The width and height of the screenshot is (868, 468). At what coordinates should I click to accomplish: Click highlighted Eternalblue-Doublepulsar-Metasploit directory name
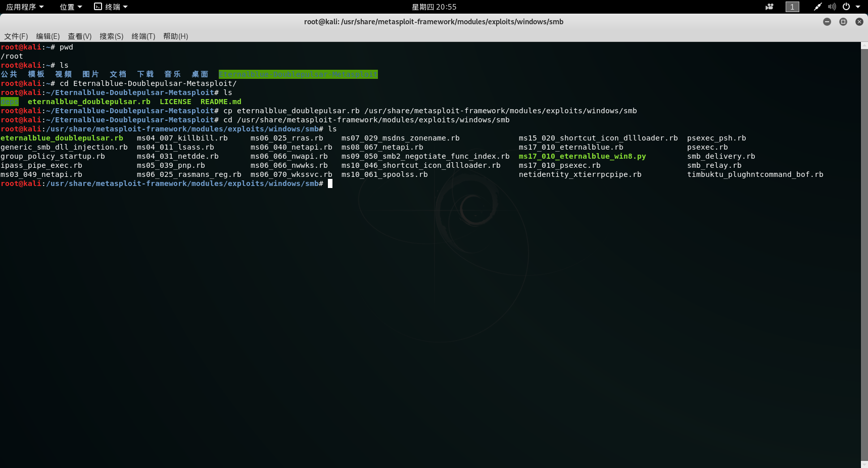click(298, 74)
